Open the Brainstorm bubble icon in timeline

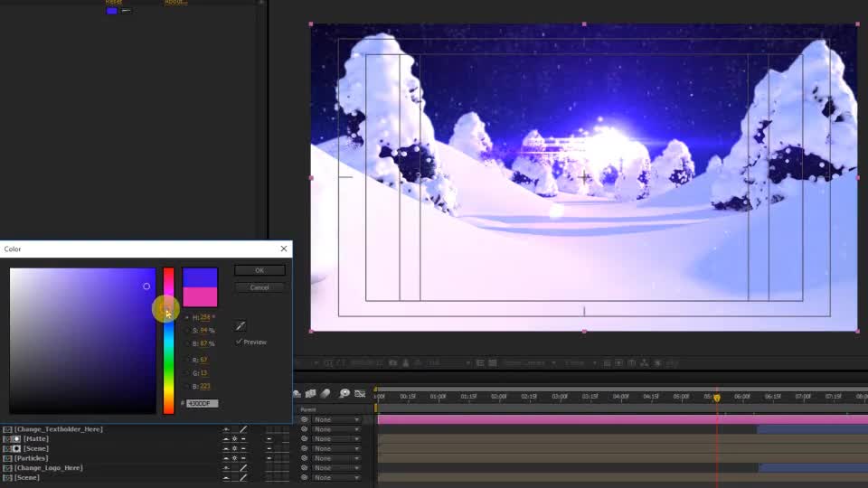click(344, 393)
